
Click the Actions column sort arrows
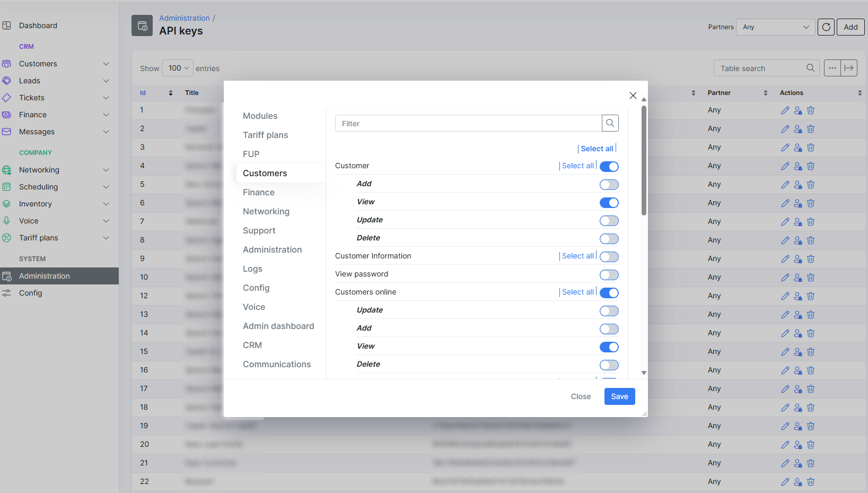coord(860,93)
